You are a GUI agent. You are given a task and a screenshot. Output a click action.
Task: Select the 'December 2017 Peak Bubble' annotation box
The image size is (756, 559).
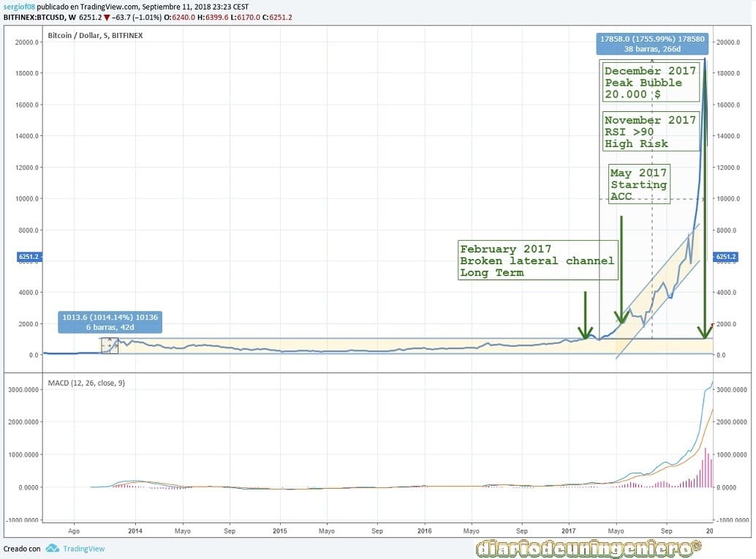click(651, 83)
